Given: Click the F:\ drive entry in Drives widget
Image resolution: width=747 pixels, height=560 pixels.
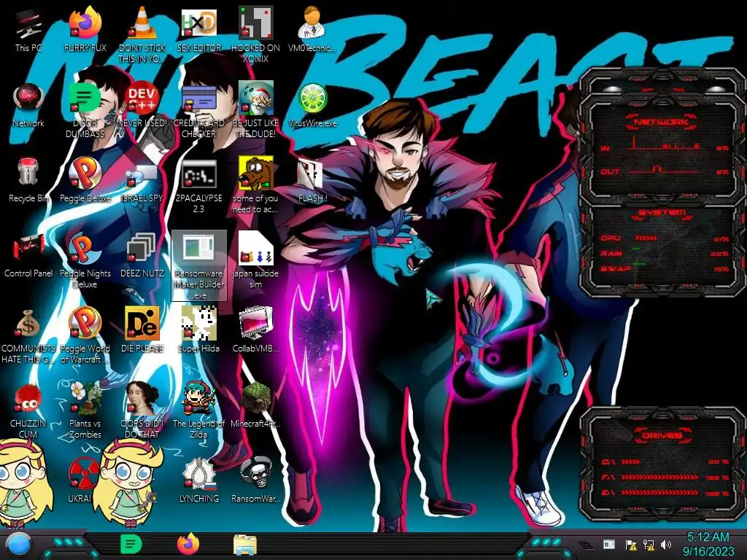Looking at the screenshot, I should pyautogui.click(x=665, y=477).
